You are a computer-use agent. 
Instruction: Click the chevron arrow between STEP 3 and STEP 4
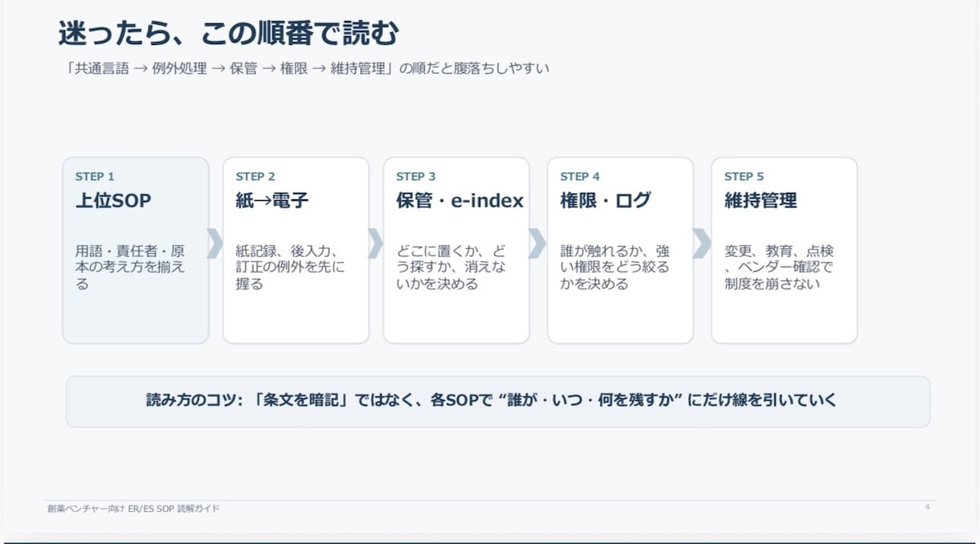pos(537,243)
